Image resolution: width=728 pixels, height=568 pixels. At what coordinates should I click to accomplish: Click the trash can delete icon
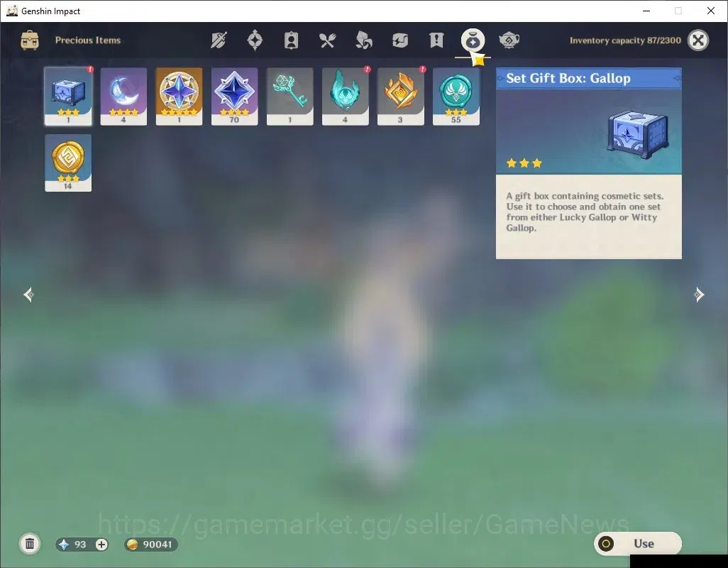(x=30, y=544)
